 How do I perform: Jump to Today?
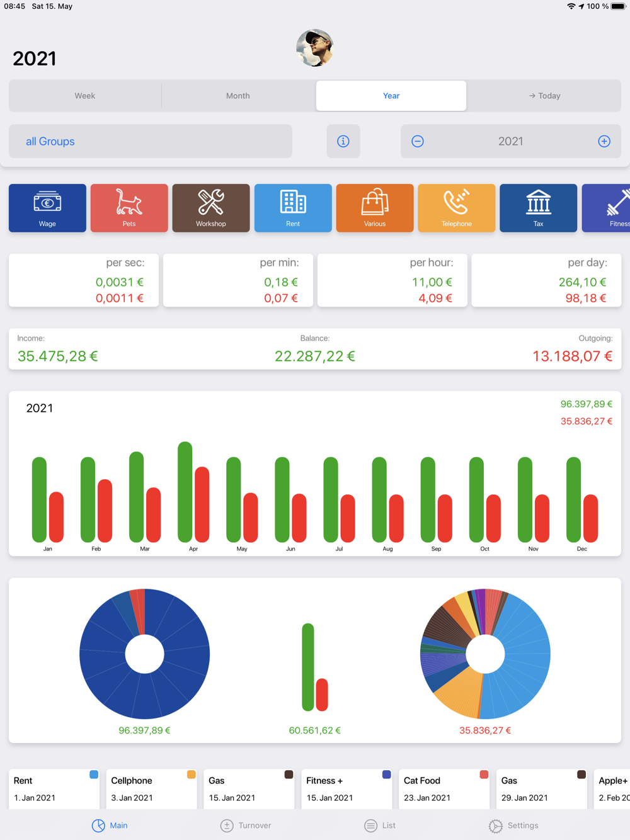[x=544, y=96]
